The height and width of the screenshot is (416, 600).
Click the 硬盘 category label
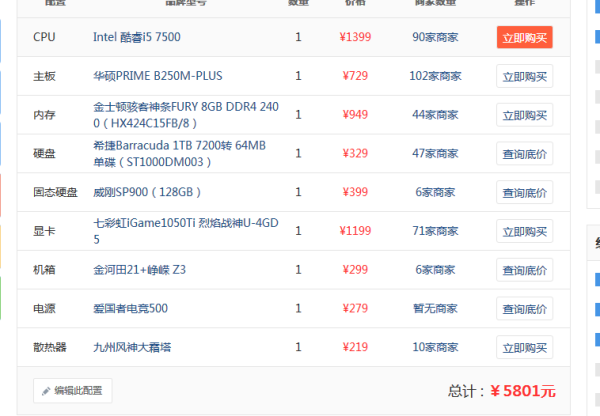(x=44, y=153)
